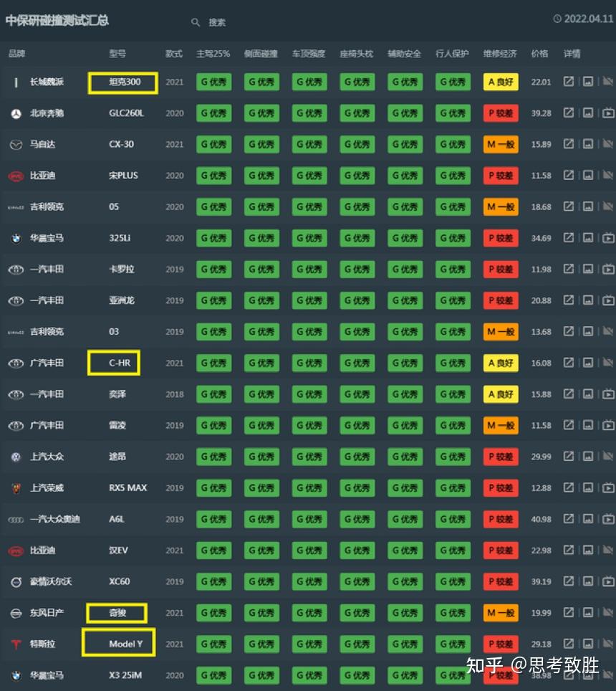This screenshot has width=616, height=691.
Task: Select the C-HR model name
Action: click(120, 363)
